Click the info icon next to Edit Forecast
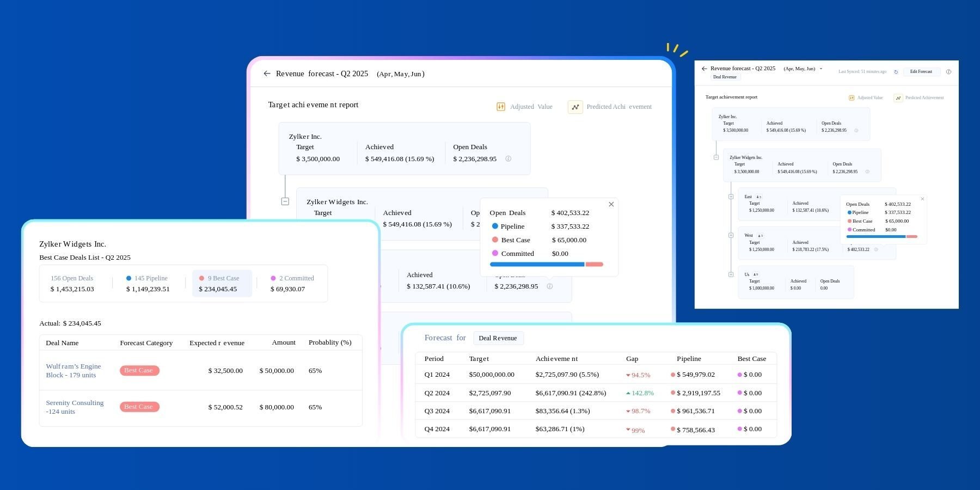The height and width of the screenshot is (490, 980). coord(949,71)
